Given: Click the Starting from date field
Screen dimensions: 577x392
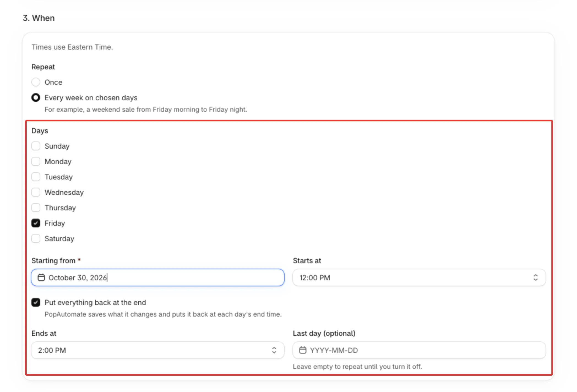Looking at the screenshot, I should [x=158, y=277].
